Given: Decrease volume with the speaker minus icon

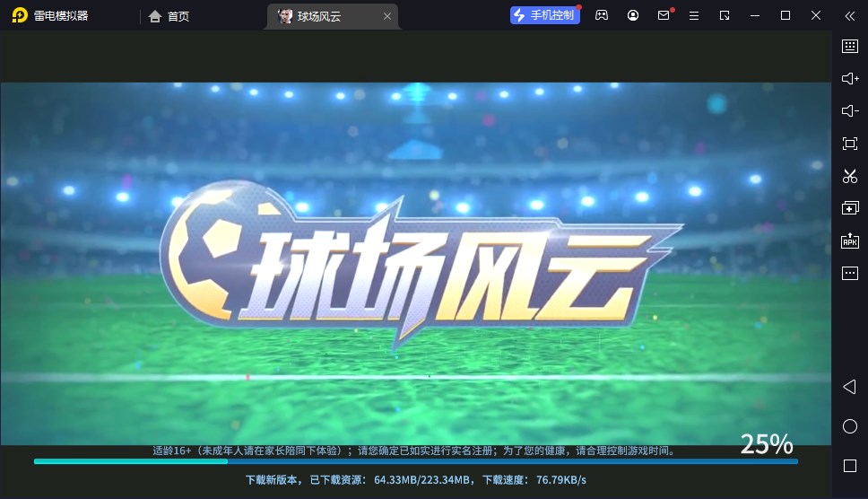Looking at the screenshot, I should 850,110.
